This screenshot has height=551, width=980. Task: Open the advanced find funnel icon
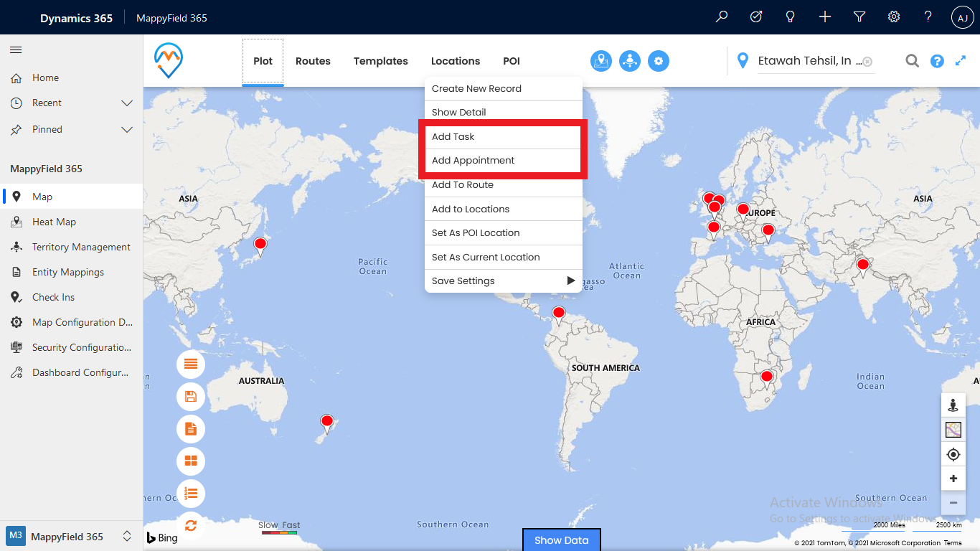click(x=859, y=17)
